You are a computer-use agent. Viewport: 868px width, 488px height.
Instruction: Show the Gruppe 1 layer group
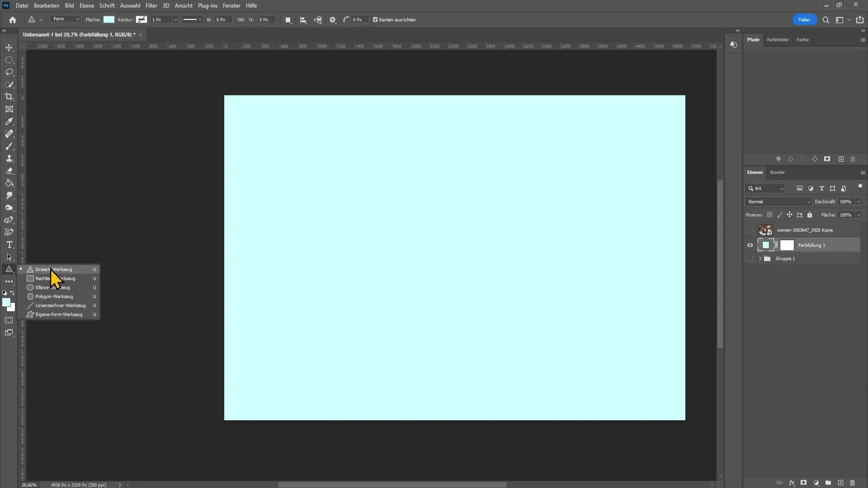pyautogui.click(x=750, y=258)
